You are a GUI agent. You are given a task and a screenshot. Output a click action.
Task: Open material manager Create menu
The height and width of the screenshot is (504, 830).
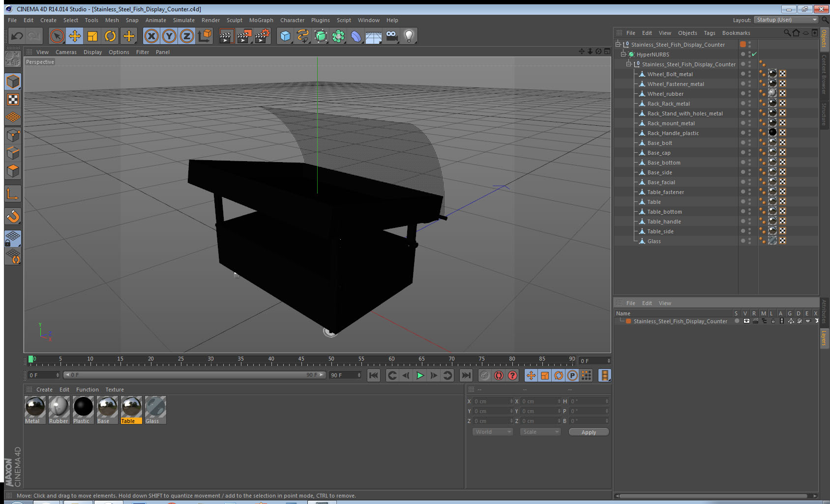44,390
